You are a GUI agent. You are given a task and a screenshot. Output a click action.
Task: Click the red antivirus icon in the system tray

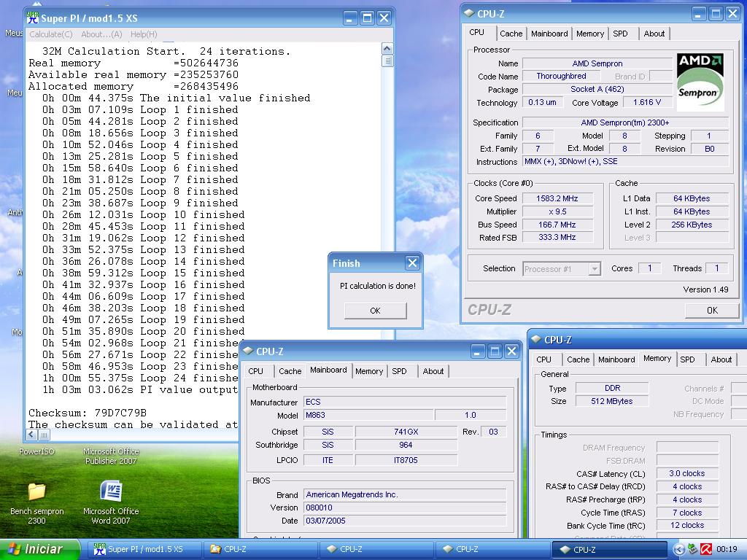[706, 549]
